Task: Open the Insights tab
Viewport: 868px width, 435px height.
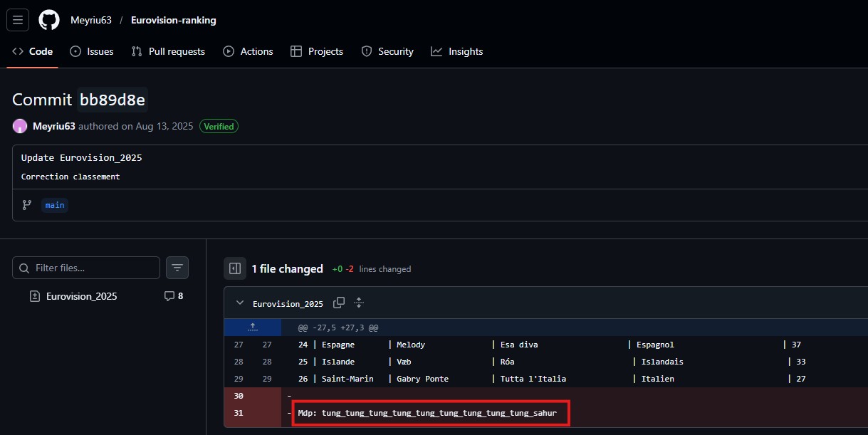Action: coord(457,51)
